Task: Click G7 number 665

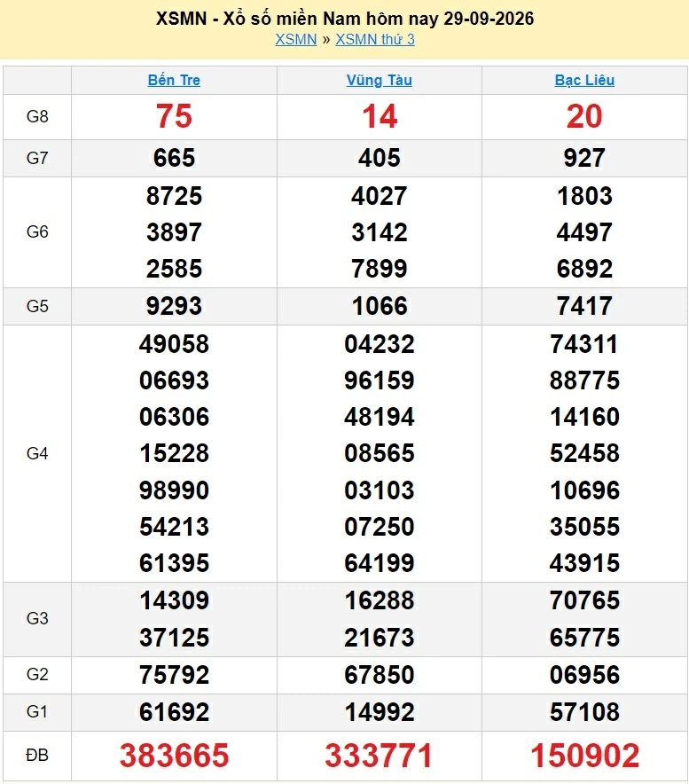Action: coord(174,158)
